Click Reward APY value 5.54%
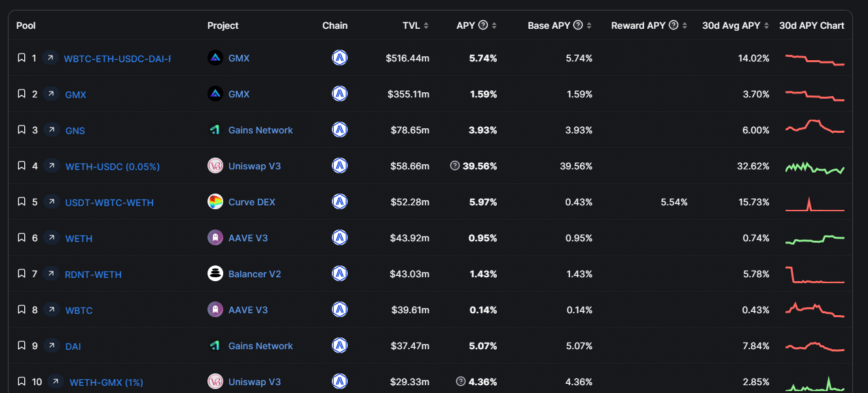This screenshot has height=393, width=868. coord(674,202)
